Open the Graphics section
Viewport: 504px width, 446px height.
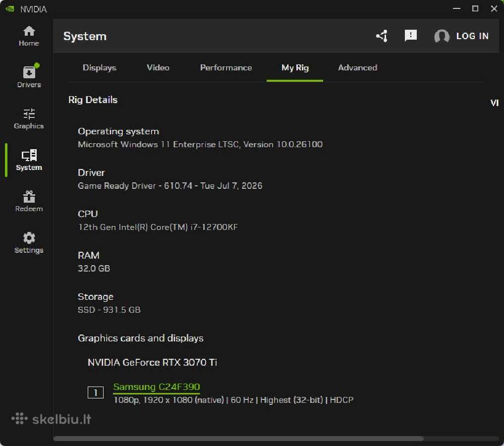29,118
